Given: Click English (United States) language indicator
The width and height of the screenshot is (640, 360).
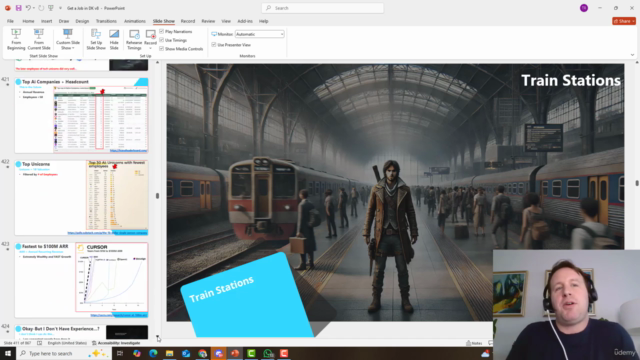Looking at the screenshot, I should point(67,343).
